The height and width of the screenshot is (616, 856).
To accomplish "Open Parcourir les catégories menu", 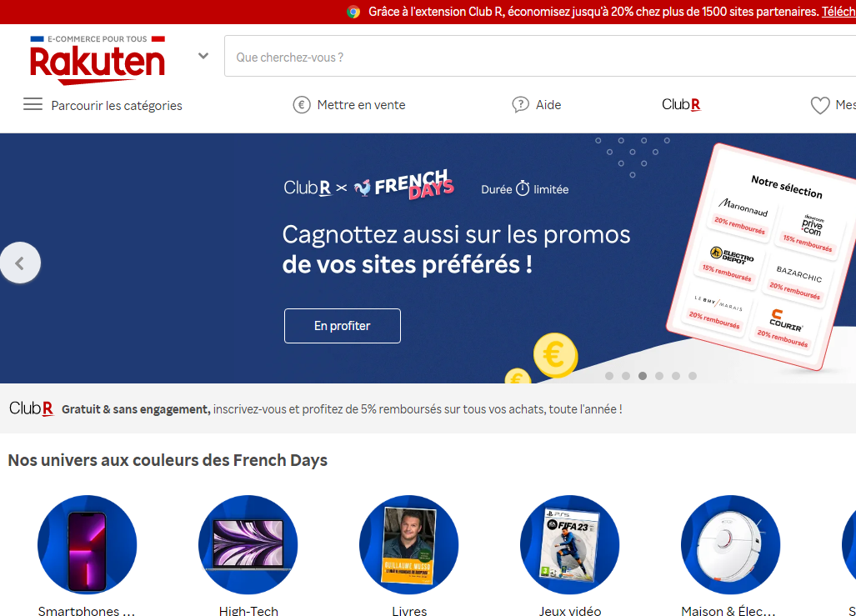I will [117, 105].
